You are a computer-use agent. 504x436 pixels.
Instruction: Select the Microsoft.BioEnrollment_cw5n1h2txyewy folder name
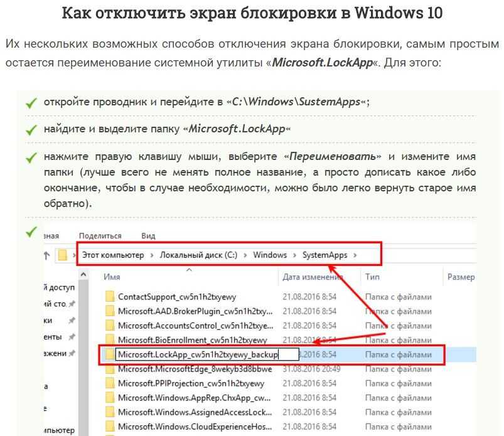(193, 340)
